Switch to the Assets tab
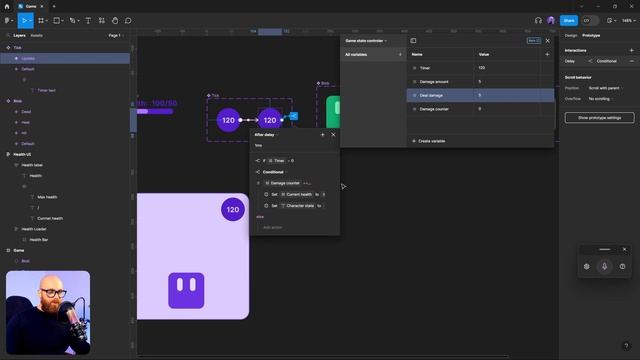 click(36, 36)
